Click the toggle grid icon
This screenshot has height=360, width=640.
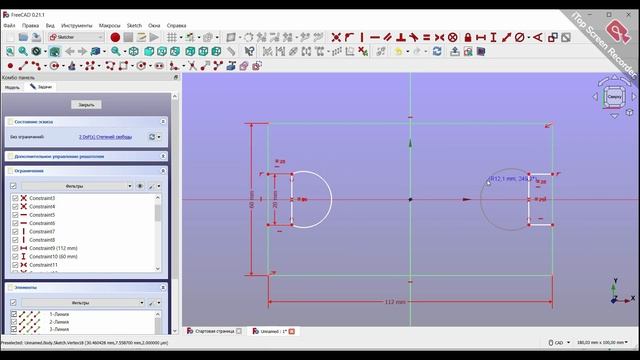coord(172,38)
